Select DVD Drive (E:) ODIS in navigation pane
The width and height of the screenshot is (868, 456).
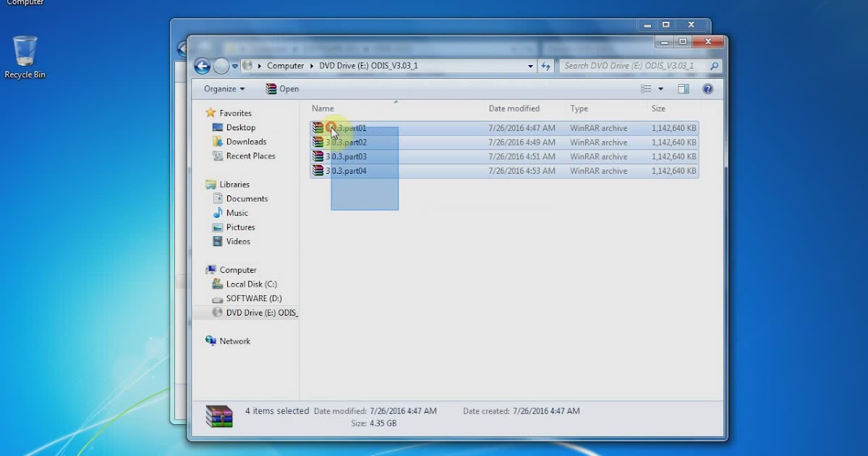(262, 313)
